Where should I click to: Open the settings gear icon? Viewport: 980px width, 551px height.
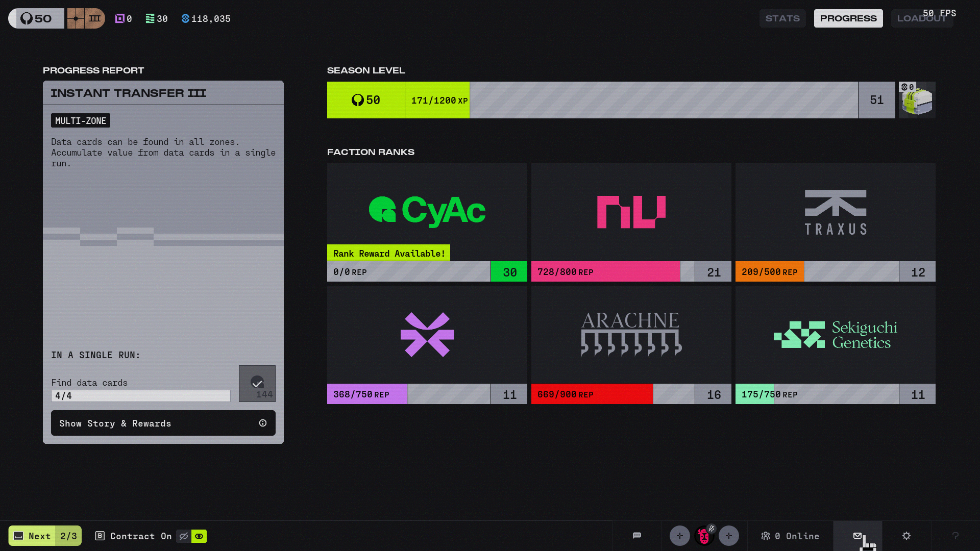[906, 536]
